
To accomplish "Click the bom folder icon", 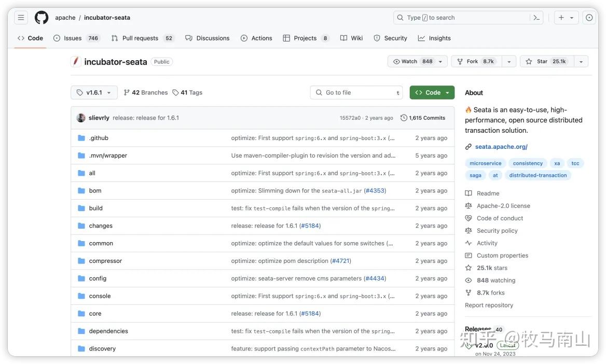I will (81, 190).
